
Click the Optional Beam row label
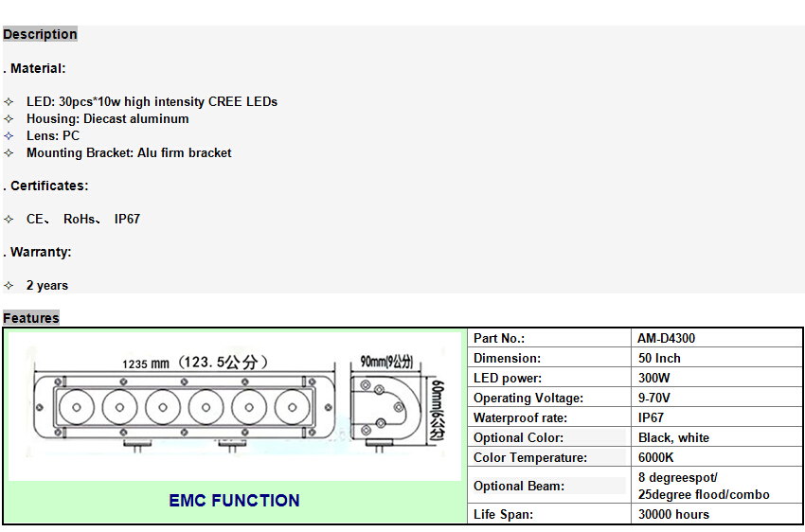pyautogui.click(x=519, y=486)
